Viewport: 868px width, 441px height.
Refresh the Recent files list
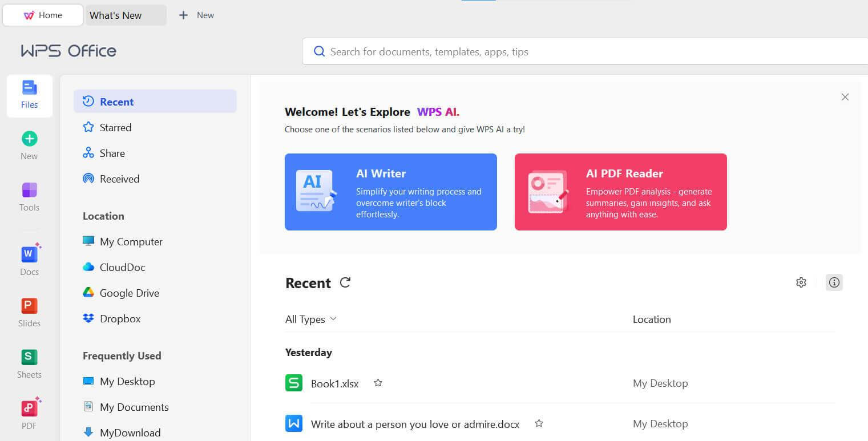click(x=345, y=282)
